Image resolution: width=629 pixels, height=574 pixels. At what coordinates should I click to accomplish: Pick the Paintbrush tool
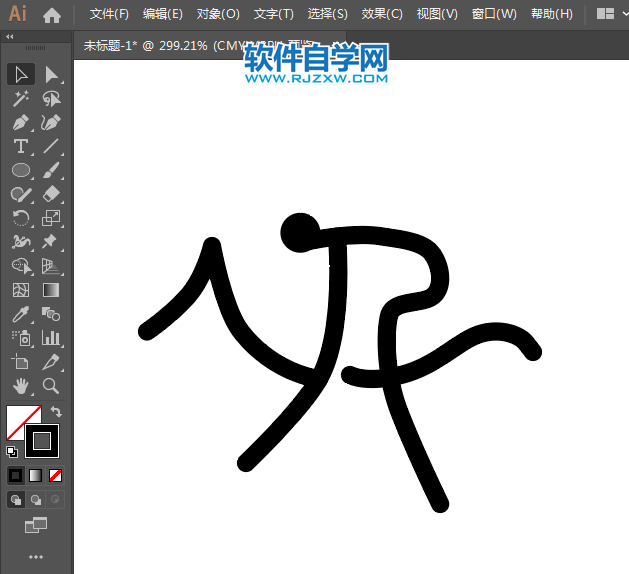51,170
